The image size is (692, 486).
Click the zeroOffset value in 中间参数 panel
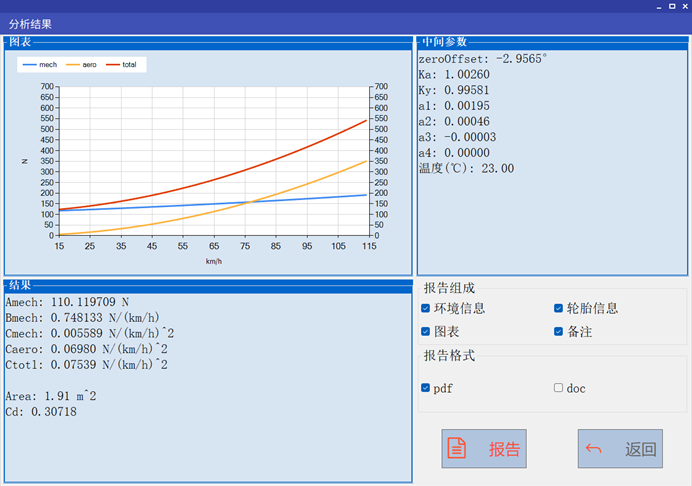click(x=482, y=59)
